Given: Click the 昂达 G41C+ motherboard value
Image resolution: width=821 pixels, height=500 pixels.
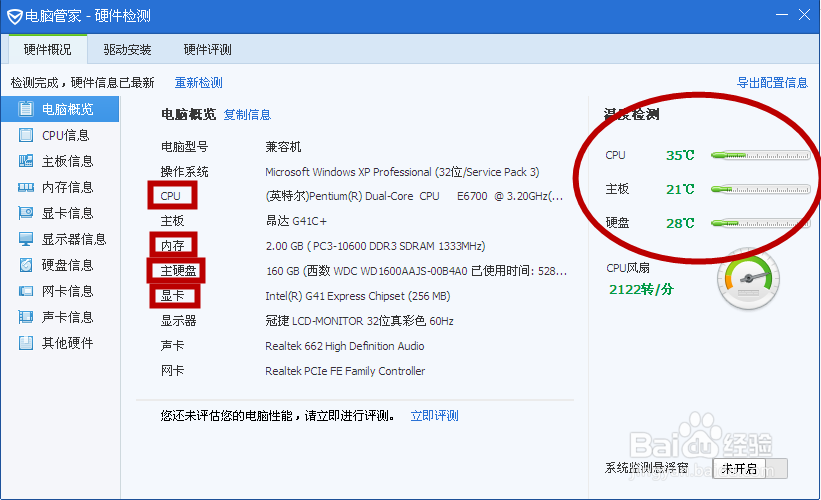Looking at the screenshot, I should (x=296, y=221).
